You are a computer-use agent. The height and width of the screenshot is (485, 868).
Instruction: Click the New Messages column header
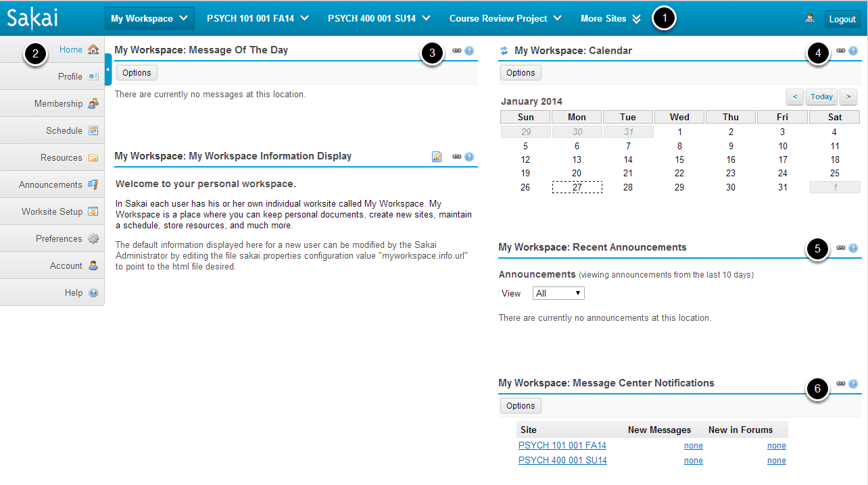(659, 430)
